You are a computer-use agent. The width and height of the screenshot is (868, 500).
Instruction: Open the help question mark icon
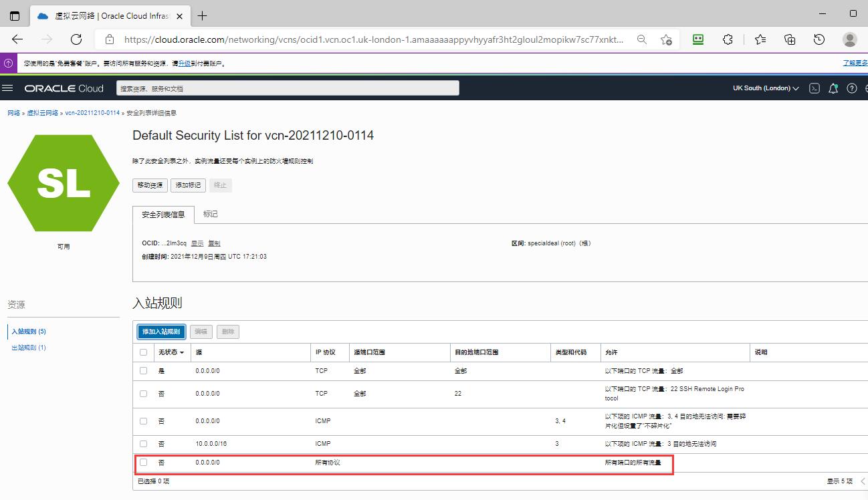(x=852, y=88)
